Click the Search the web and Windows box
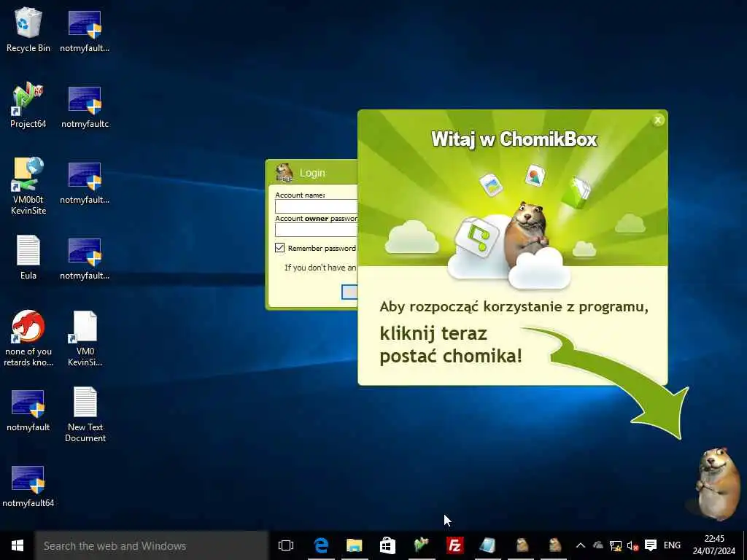Image resolution: width=747 pixels, height=560 pixels. click(x=152, y=545)
